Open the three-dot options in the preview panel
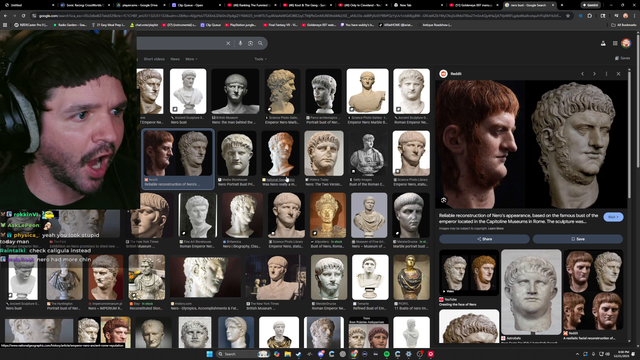The width and height of the screenshot is (640, 360). [607, 74]
